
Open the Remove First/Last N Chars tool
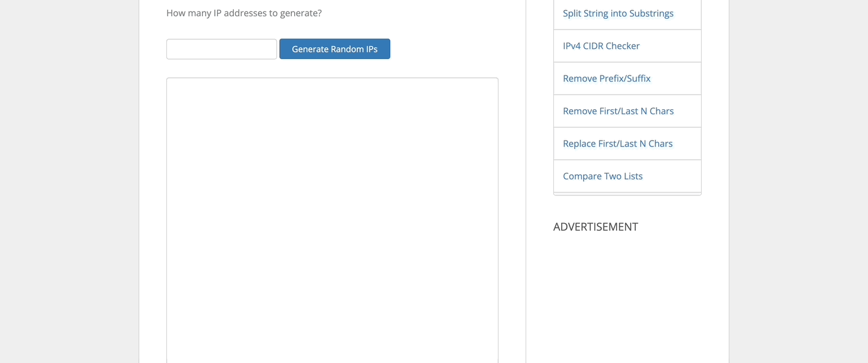click(618, 110)
